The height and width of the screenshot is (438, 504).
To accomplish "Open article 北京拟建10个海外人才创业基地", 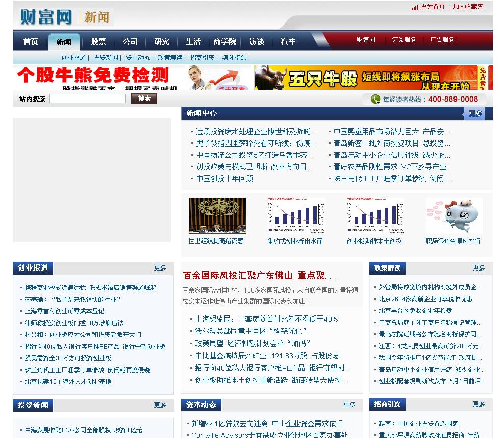I will 68,382.
